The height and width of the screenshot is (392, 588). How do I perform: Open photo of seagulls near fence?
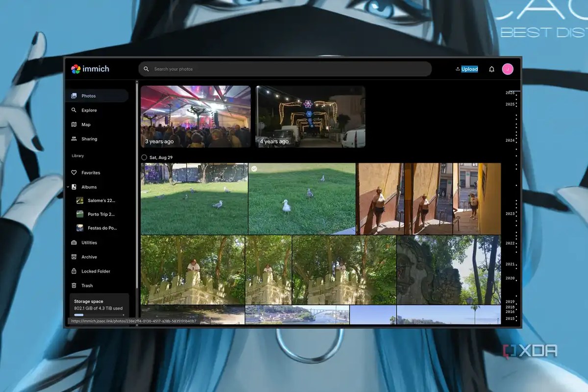[x=194, y=199]
